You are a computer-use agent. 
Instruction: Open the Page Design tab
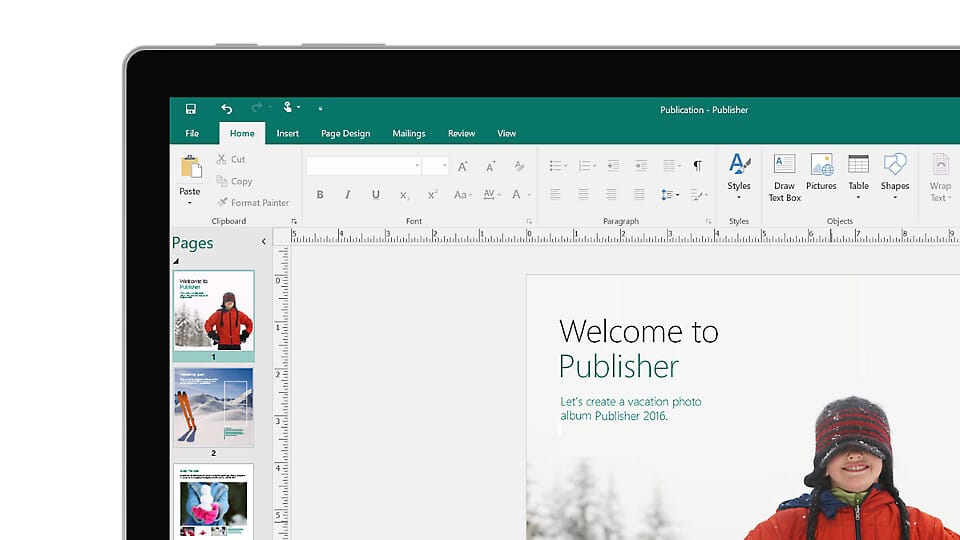[x=345, y=133]
